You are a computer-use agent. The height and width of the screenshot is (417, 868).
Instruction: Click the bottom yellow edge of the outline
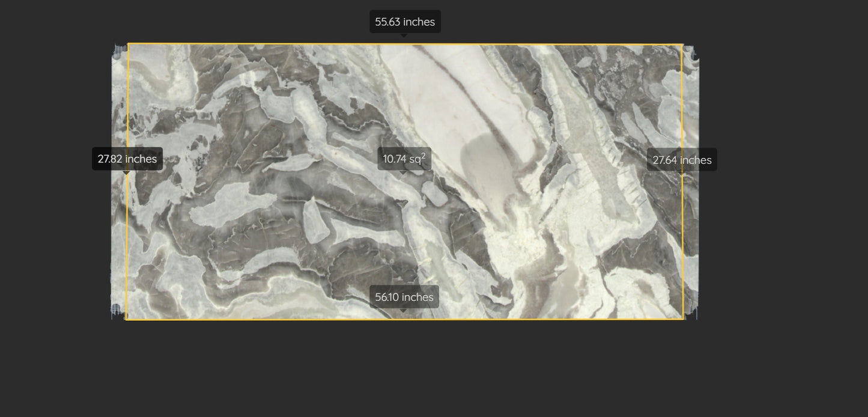click(270, 320)
